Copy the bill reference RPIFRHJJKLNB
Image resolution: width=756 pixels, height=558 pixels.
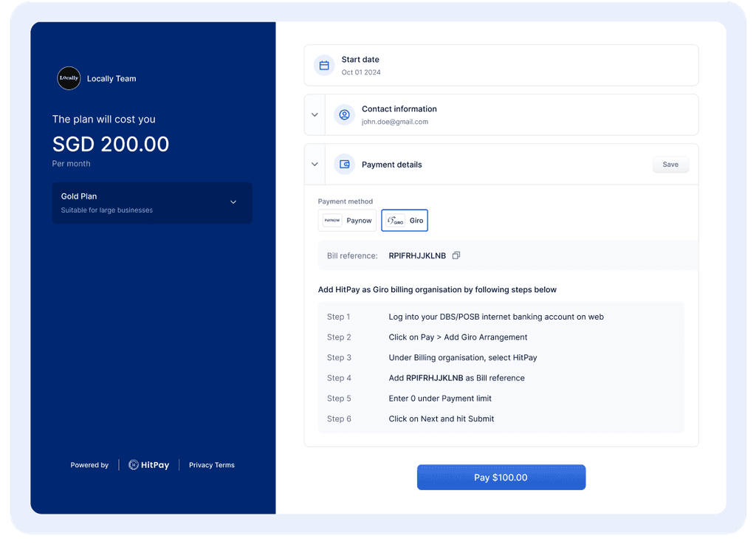pos(456,255)
